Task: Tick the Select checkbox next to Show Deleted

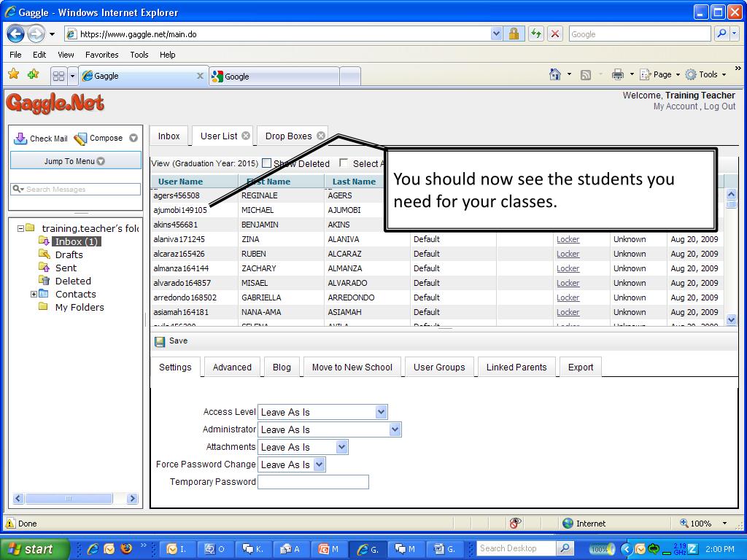Action: click(344, 163)
